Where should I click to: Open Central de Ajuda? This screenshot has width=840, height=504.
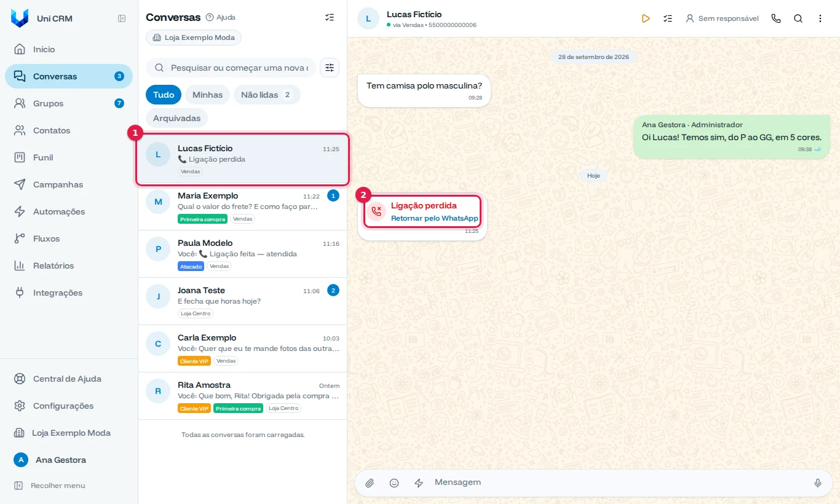point(69,379)
